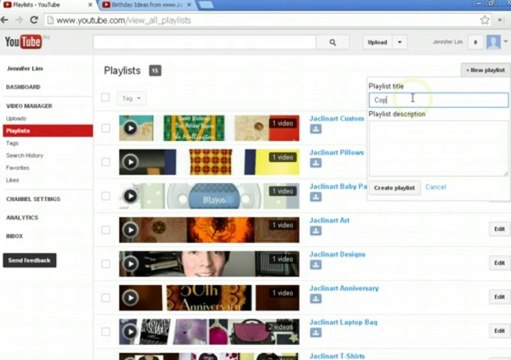Click the Playlist description text area
511x360 pixels.
[439, 148]
